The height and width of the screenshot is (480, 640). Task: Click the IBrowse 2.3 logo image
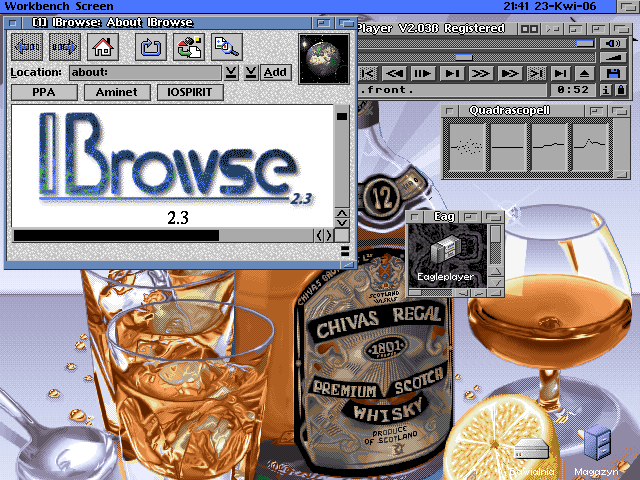[x=176, y=159]
